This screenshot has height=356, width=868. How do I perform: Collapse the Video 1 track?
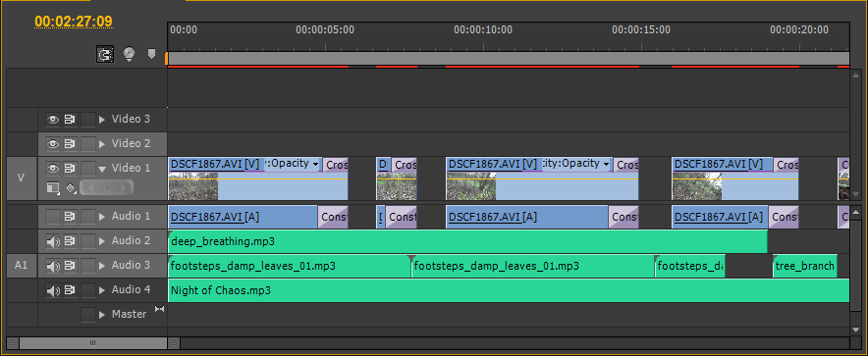[x=102, y=169]
